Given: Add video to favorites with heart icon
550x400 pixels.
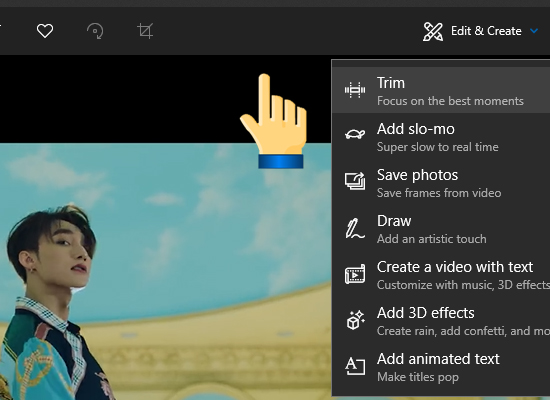Looking at the screenshot, I should pyautogui.click(x=45, y=31).
